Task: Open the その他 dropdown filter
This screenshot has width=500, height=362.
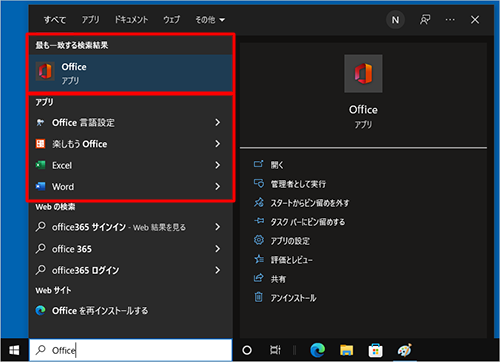Action: [210, 20]
